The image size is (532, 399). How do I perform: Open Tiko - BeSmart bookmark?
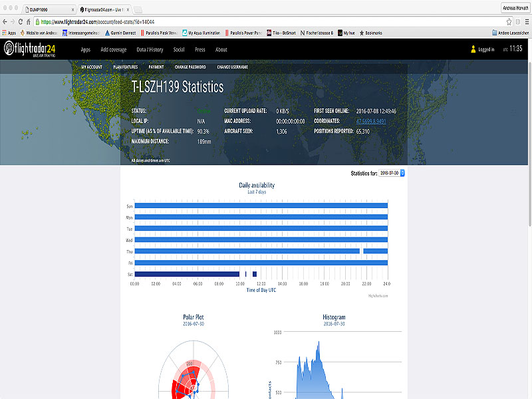[x=281, y=33]
